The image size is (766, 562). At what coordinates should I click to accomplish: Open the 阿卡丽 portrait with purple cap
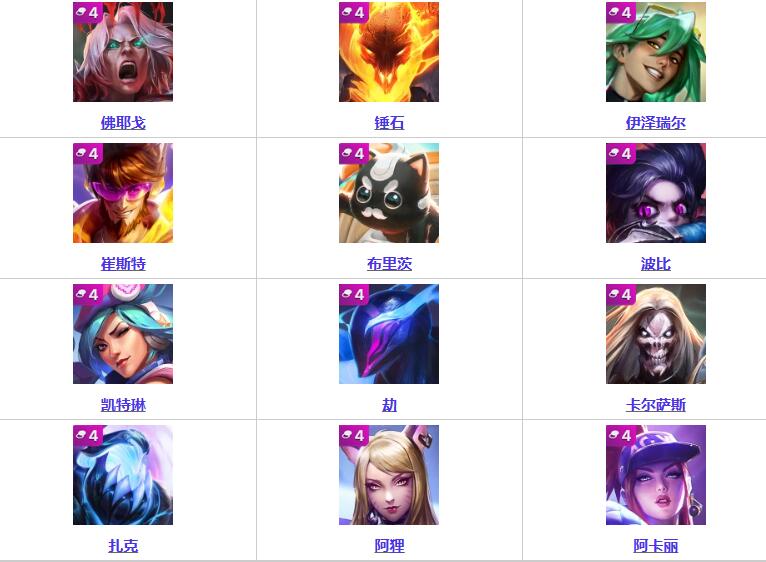[656, 475]
